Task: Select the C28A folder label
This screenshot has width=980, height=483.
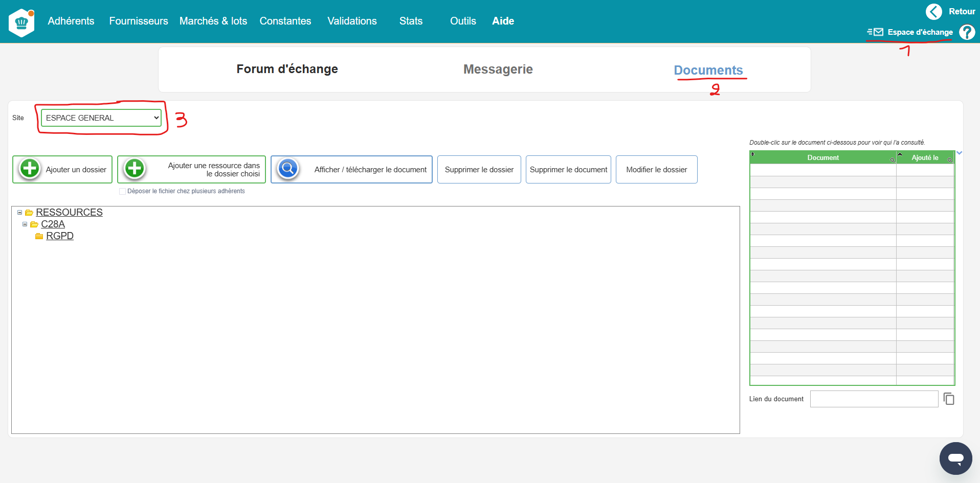Action: pos(53,224)
